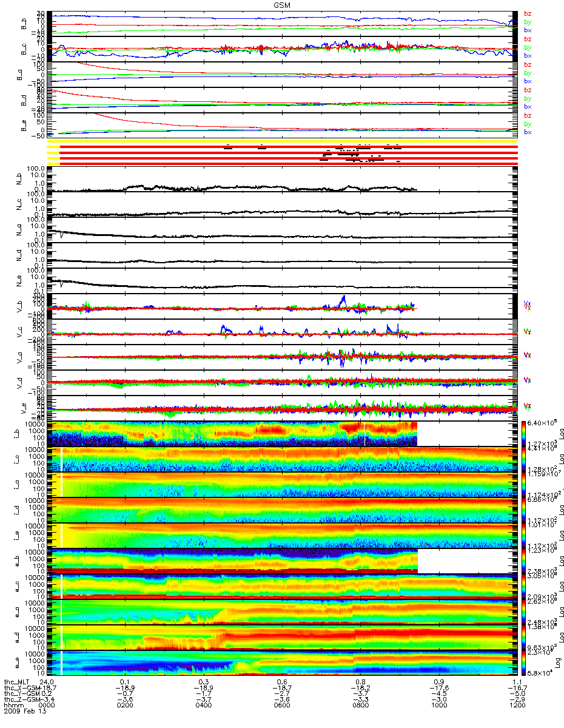
Task: Click the 1000 time tick label
Action: click(438, 706)
